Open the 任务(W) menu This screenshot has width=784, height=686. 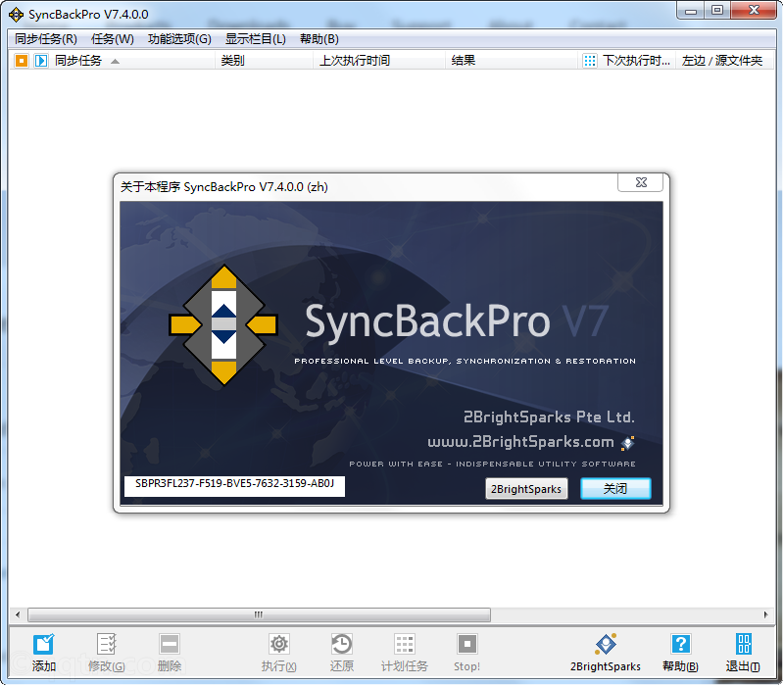coord(113,39)
